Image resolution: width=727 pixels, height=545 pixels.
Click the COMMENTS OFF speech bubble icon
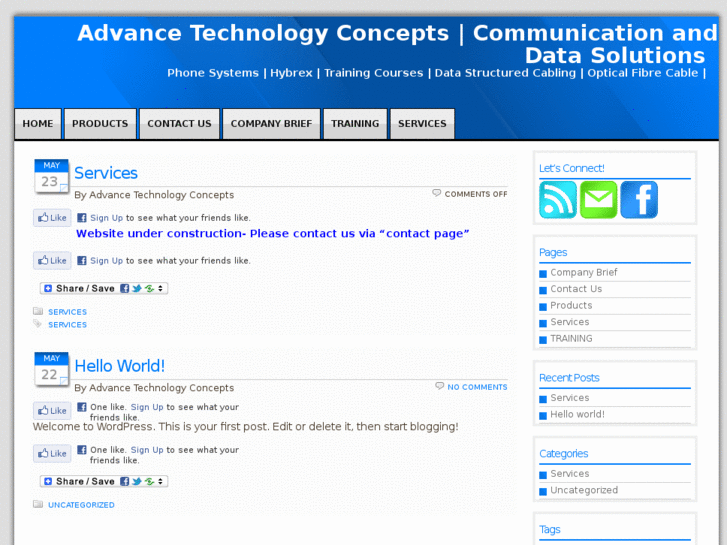coord(436,193)
